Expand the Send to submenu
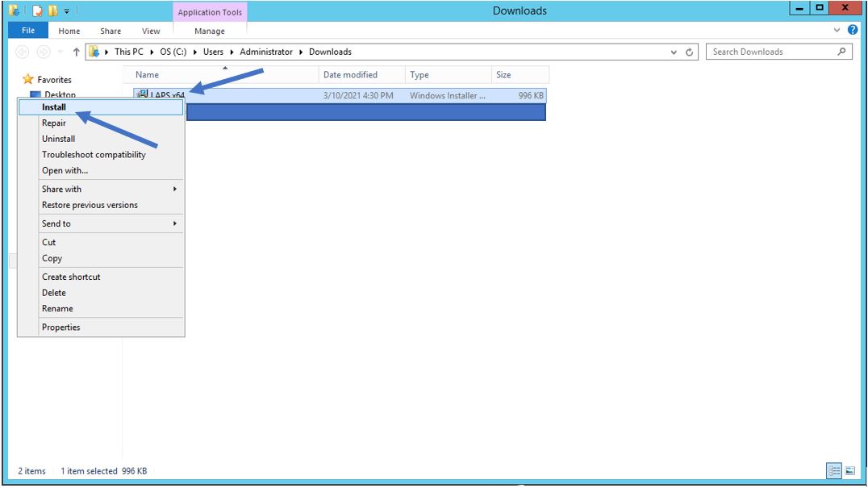868x488 pixels. tap(101, 223)
